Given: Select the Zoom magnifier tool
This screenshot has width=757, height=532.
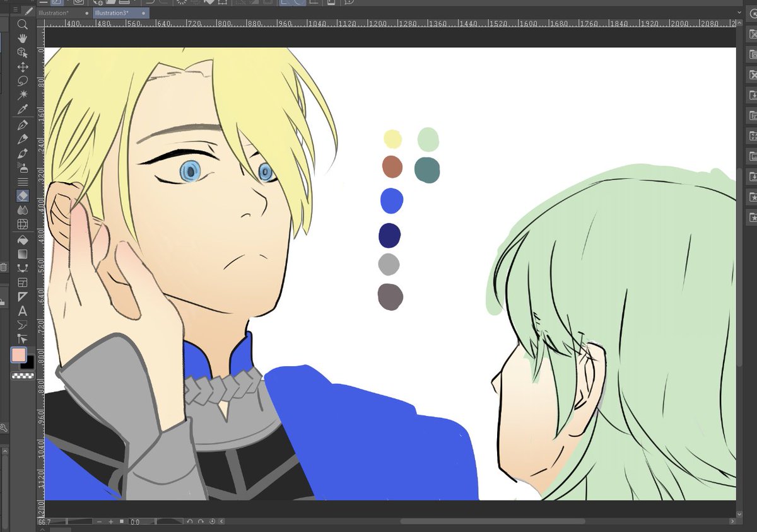Looking at the screenshot, I should [x=23, y=25].
